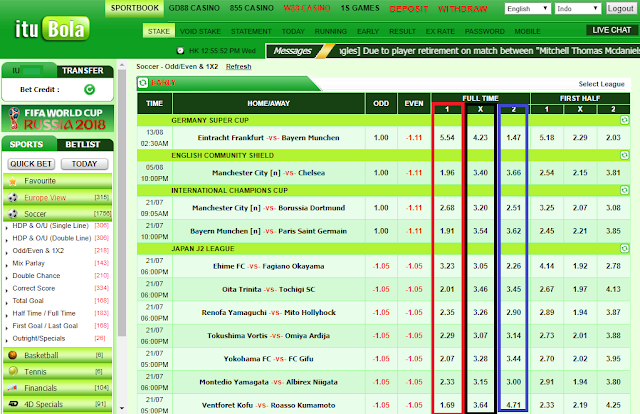
Task: Open MOBILE menu item
Action: click(x=527, y=31)
